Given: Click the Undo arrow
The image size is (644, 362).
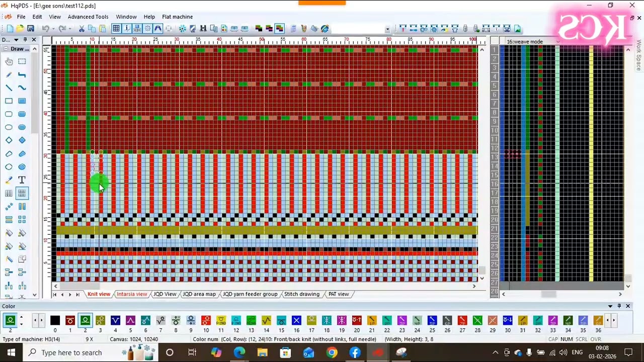Looking at the screenshot, I should pos(46,29).
